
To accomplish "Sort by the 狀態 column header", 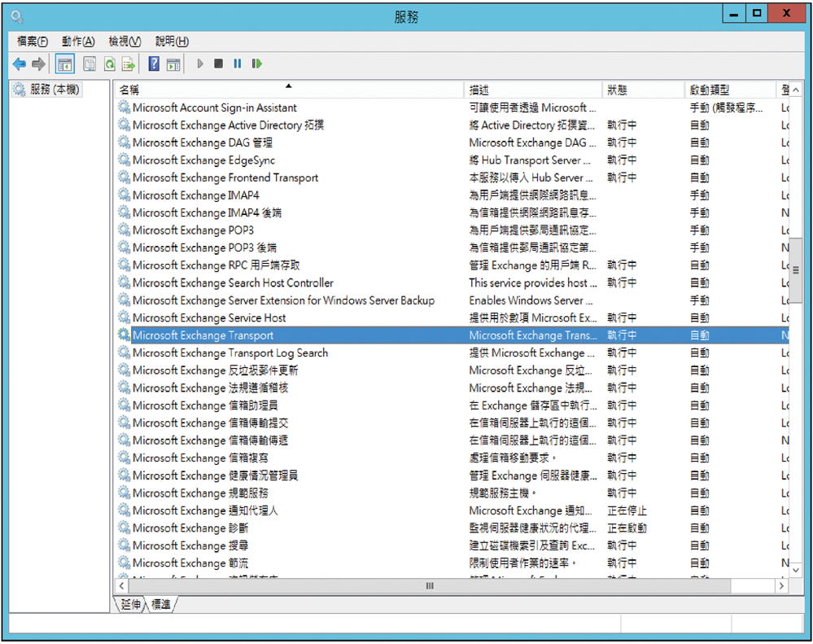I will tap(644, 90).
